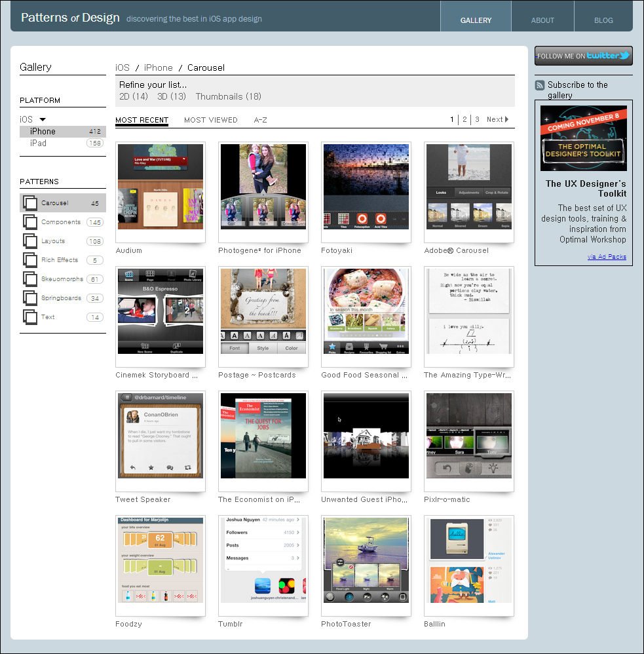Click via Ad Packs link
This screenshot has width=644, height=654.
tap(607, 256)
